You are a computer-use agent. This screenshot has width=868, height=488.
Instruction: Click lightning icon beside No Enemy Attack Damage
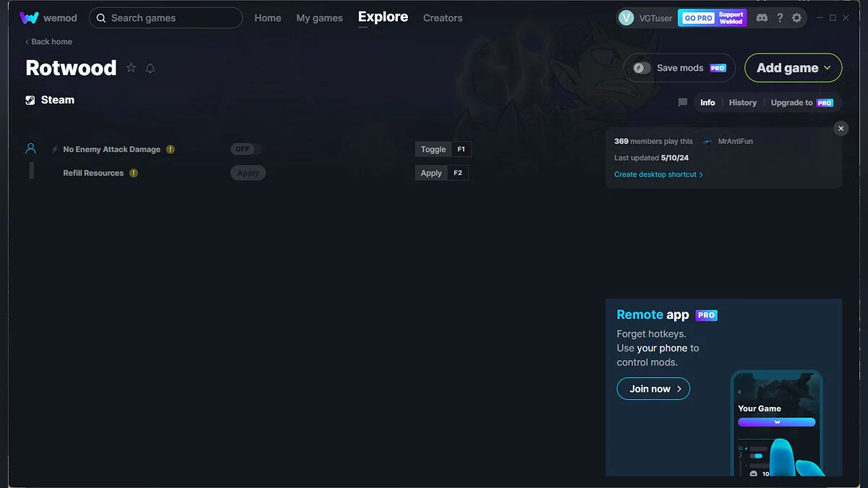point(55,150)
